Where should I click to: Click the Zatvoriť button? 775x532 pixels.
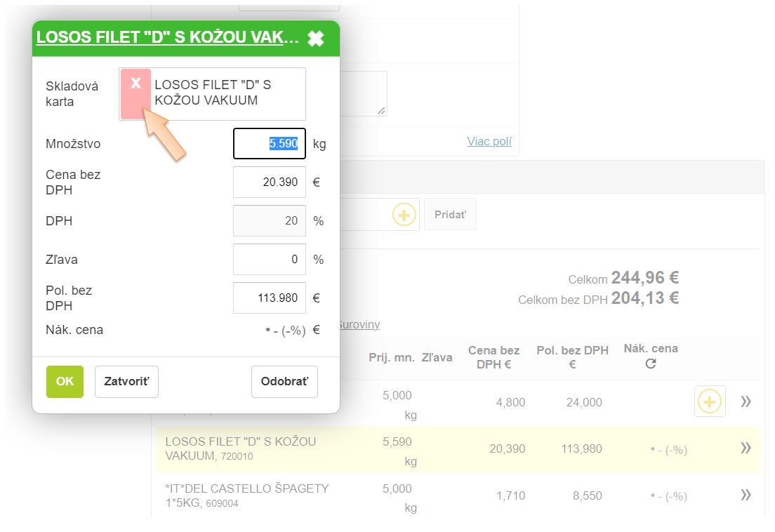click(x=126, y=382)
